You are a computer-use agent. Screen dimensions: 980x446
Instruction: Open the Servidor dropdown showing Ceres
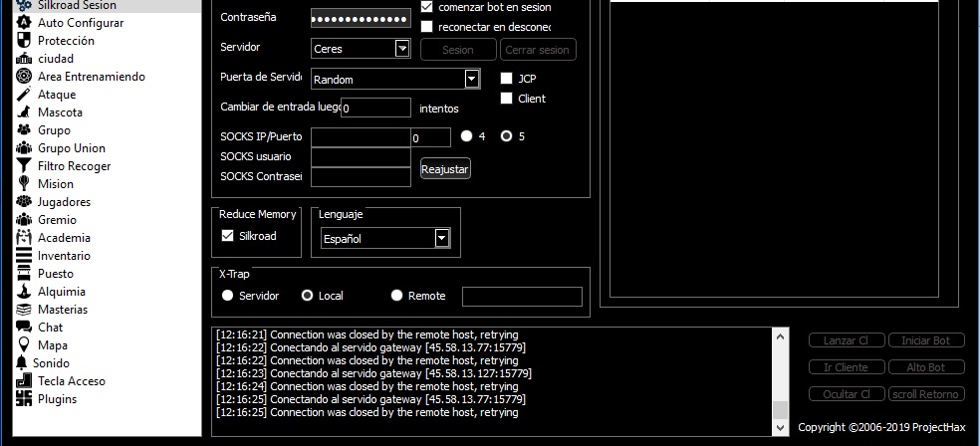pos(401,49)
